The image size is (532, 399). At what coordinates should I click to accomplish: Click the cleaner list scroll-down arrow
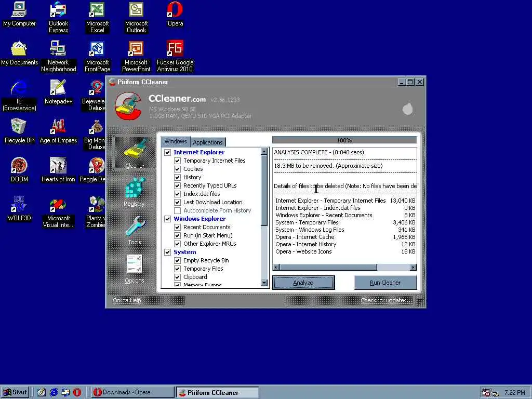[264, 283]
